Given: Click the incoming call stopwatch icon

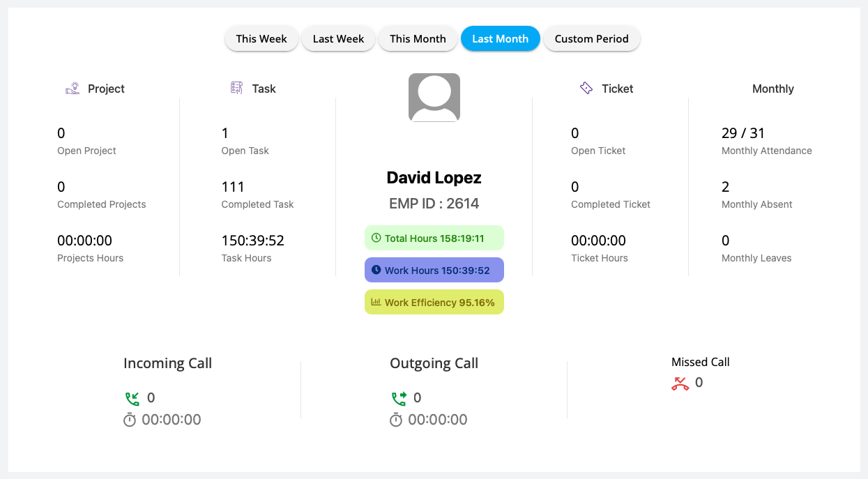Looking at the screenshot, I should [x=130, y=420].
